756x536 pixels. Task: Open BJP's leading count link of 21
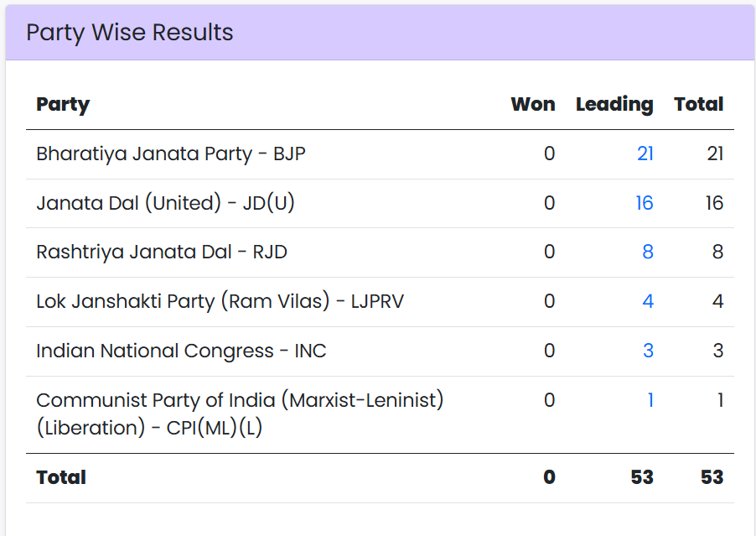[645, 154]
